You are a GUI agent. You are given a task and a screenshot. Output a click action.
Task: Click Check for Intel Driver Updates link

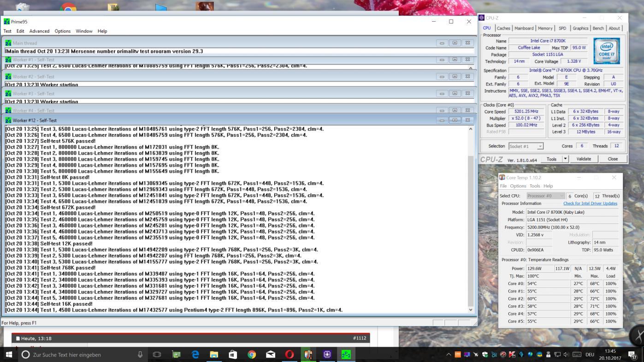click(590, 203)
